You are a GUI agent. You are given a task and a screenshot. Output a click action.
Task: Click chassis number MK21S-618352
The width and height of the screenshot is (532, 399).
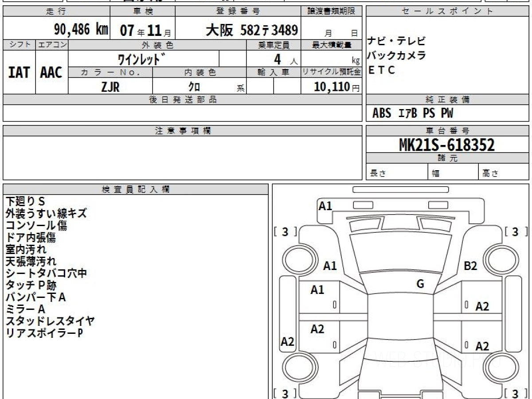[447, 145]
